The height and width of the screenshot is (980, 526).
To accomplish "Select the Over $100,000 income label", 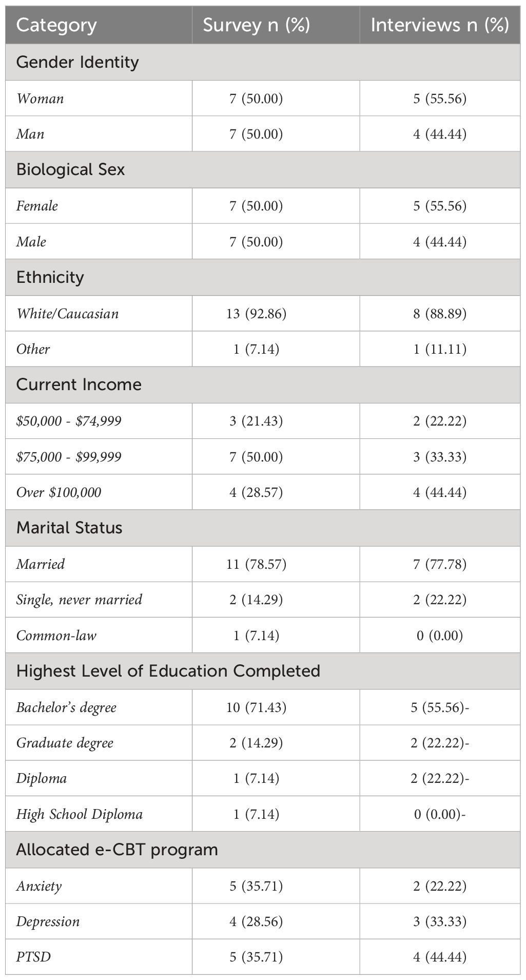I will pos(59,492).
